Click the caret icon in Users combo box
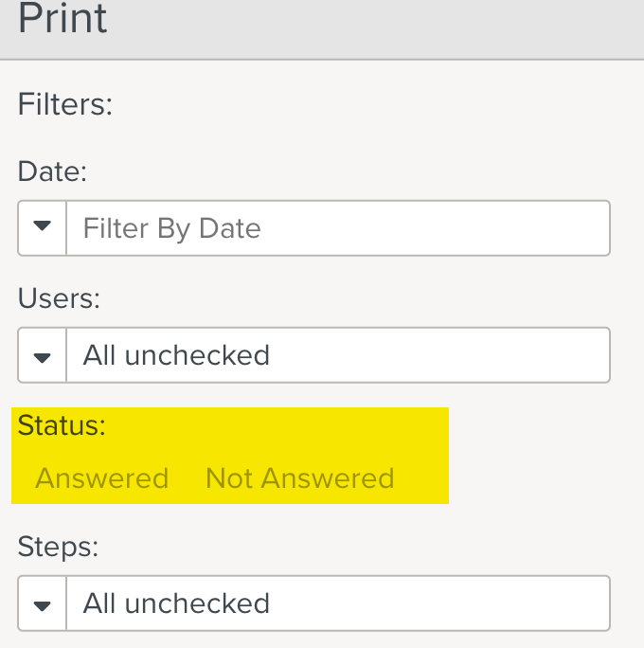Viewport: 644px width, 648px height. point(42,356)
